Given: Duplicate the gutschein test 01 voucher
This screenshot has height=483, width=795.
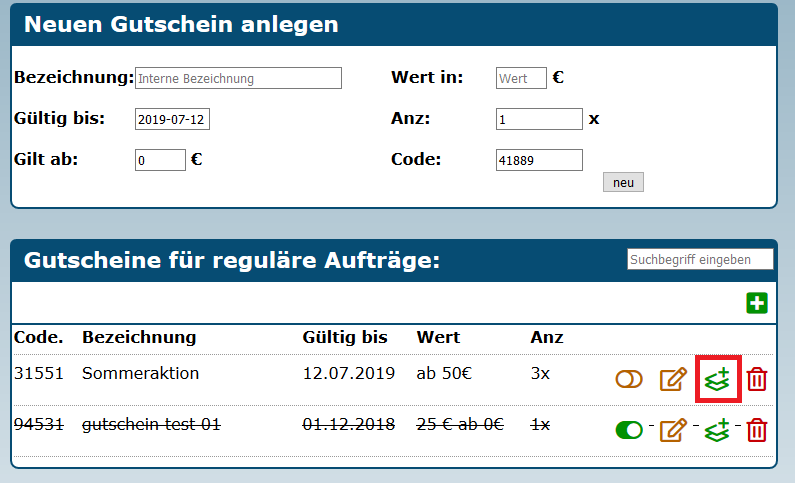Looking at the screenshot, I should point(717,430).
